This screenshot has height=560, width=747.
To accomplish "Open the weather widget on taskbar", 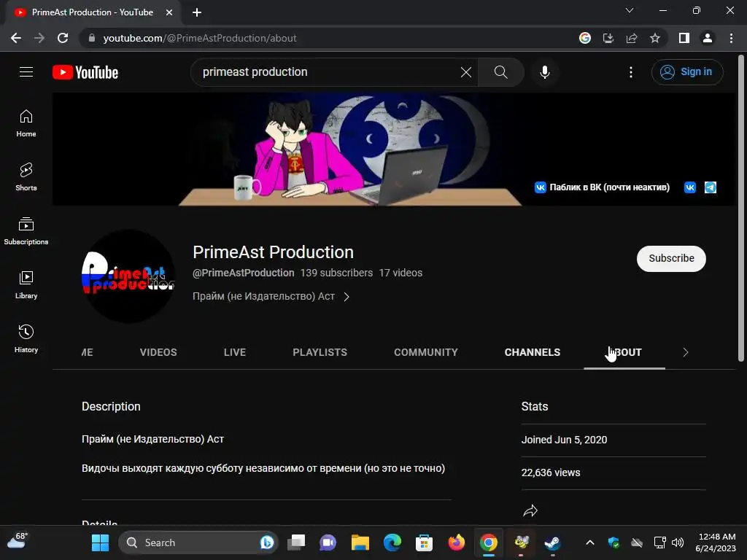I will [x=18, y=541].
